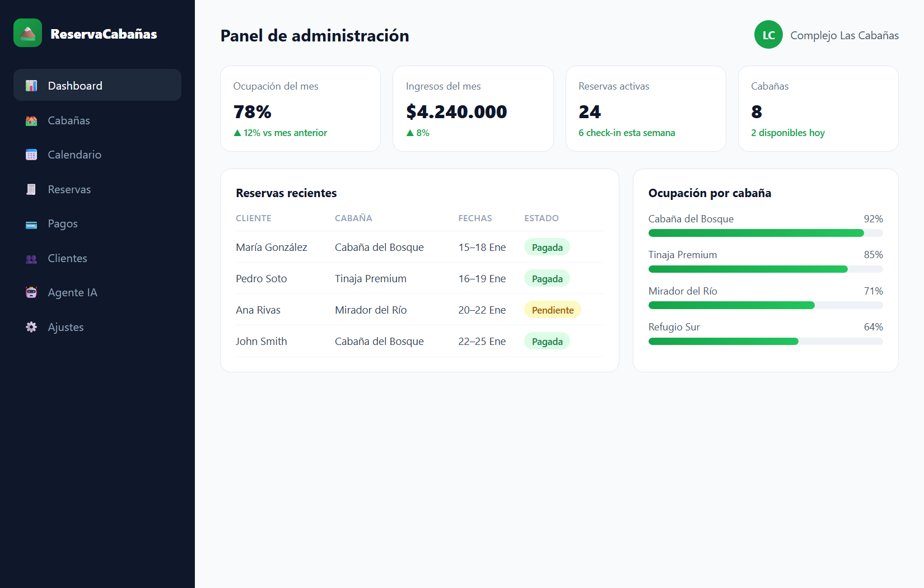
Task: Open Ajustes menu label
Action: coord(66,328)
